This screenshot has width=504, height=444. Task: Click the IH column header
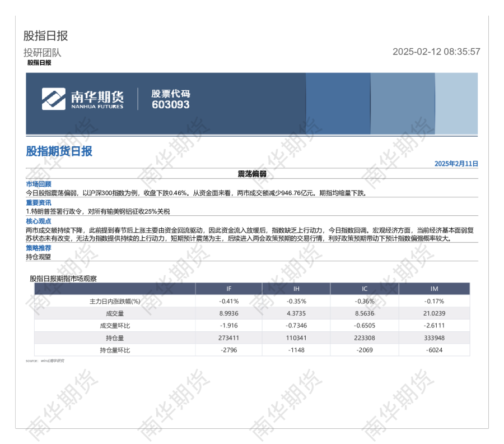click(x=296, y=289)
